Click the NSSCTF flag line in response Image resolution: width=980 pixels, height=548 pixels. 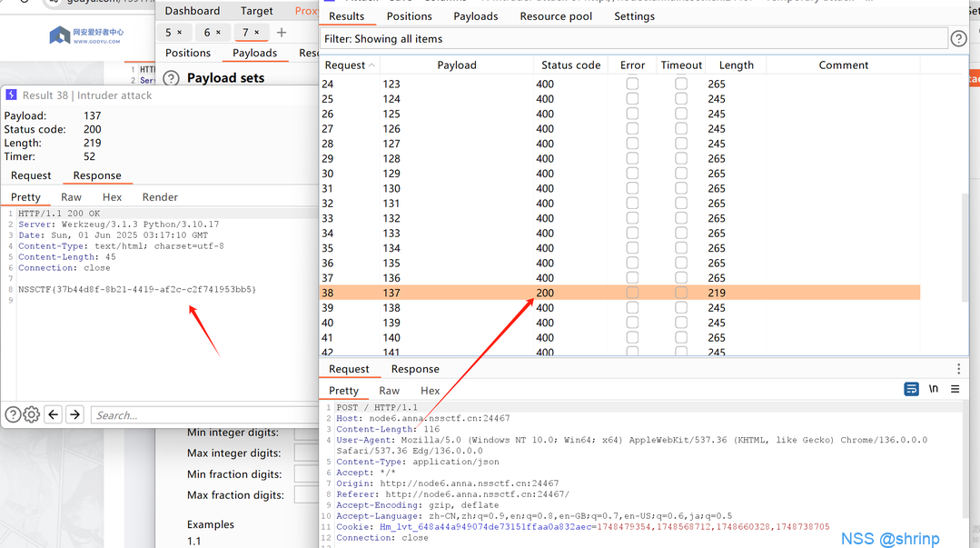[x=137, y=289]
